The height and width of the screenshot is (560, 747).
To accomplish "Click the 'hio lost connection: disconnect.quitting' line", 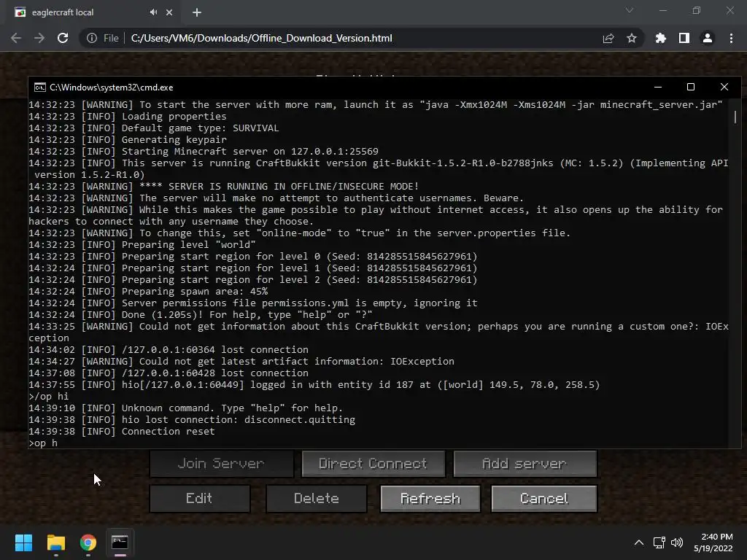I will click(x=192, y=420).
